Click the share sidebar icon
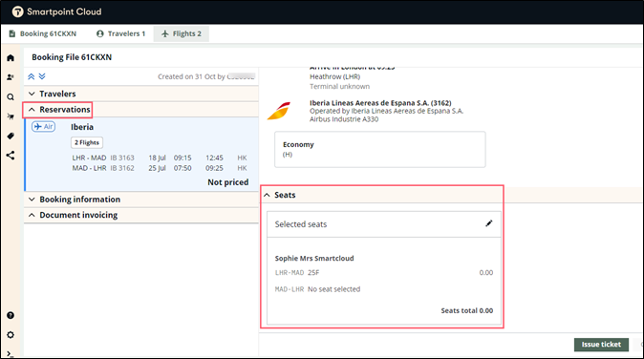Screen dimensions: 644x359 point(11,156)
